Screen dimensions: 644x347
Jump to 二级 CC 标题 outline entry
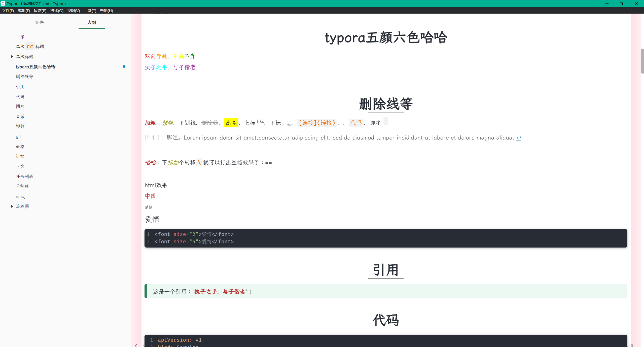[30, 47]
